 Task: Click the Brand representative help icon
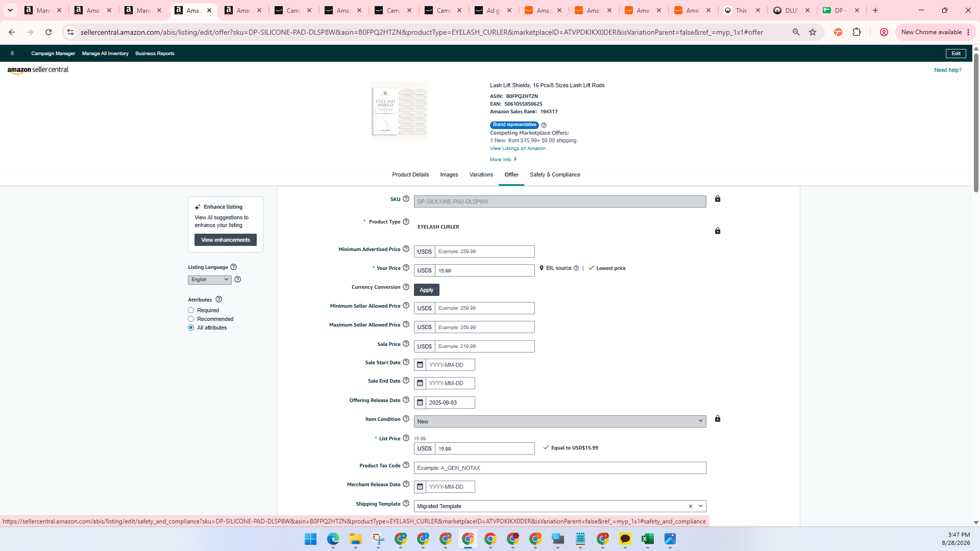click(544, 125)
